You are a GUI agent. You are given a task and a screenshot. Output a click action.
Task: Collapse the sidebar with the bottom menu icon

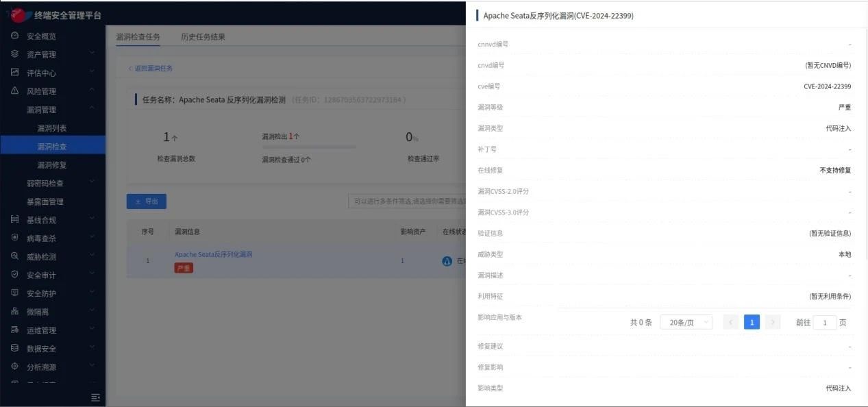point(95,397)
